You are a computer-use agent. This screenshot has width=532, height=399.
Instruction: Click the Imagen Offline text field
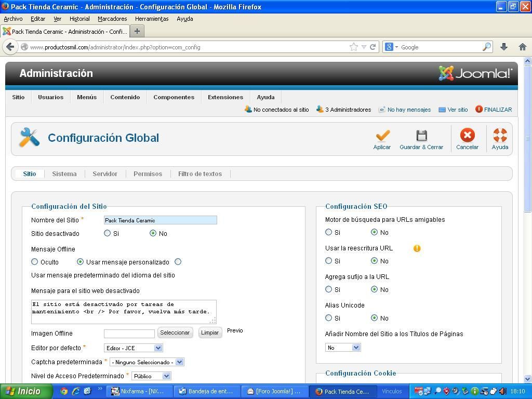pyautogui.click(x=129, y=334)
